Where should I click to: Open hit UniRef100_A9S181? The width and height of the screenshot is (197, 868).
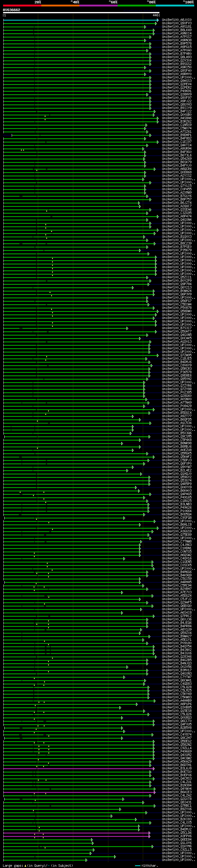pos(177,26)
